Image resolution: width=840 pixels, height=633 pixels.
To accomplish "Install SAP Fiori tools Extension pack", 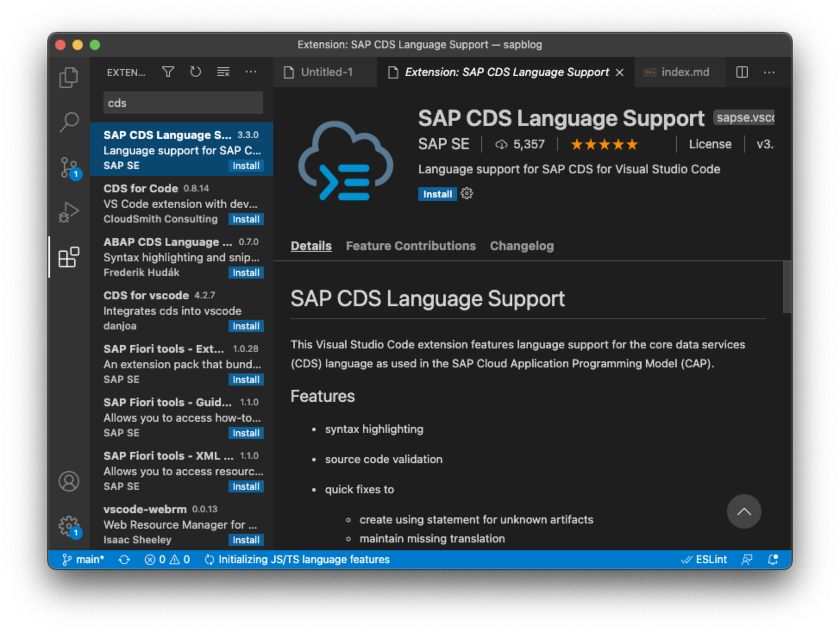I will (x=246, y=379).
